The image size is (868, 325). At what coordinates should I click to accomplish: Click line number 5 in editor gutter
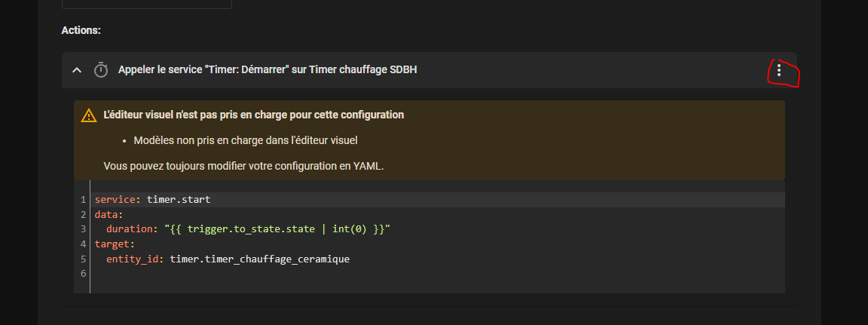pyautogui.click(x=83, y=259)
